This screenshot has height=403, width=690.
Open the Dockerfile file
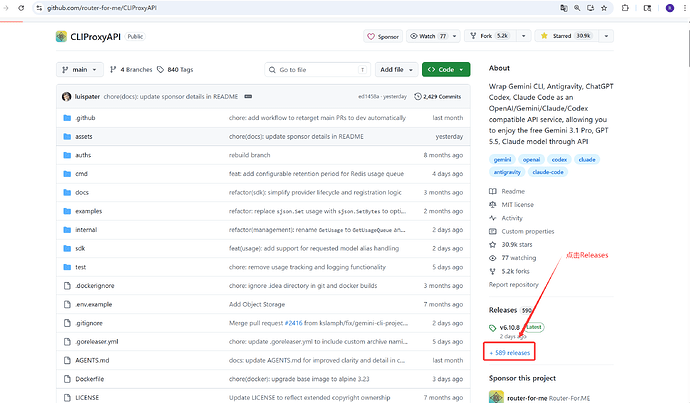click(90, 379)
